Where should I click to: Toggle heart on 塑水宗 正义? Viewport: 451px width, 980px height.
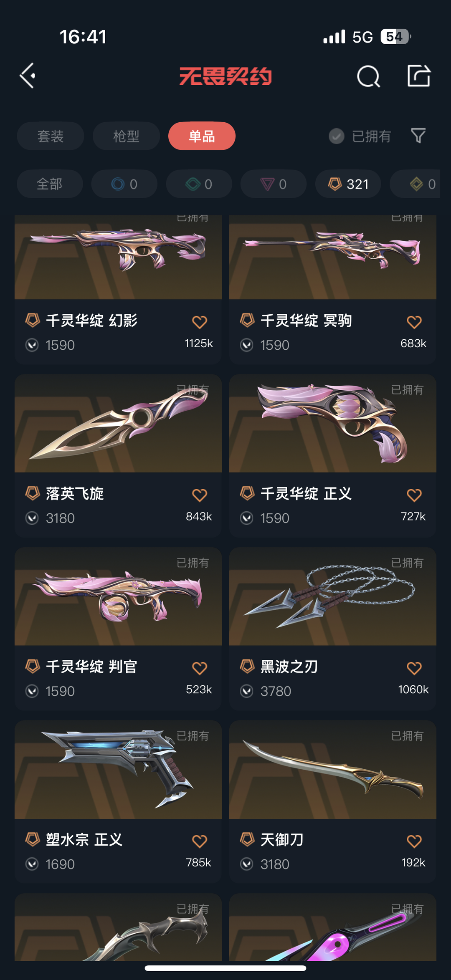pyautogui.click(x=200, y=841)
